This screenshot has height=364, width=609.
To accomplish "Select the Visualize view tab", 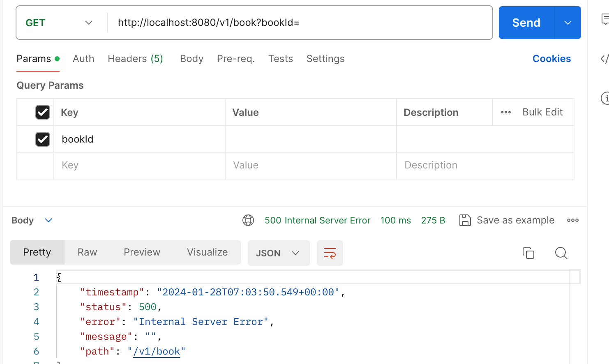I will (x=208, y=252).
